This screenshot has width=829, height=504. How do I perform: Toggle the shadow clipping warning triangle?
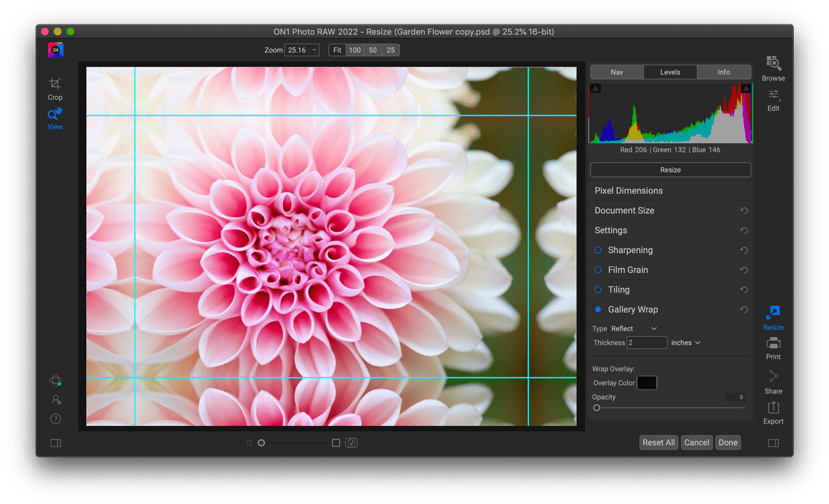pyautogui.click(x=595, y=88)
